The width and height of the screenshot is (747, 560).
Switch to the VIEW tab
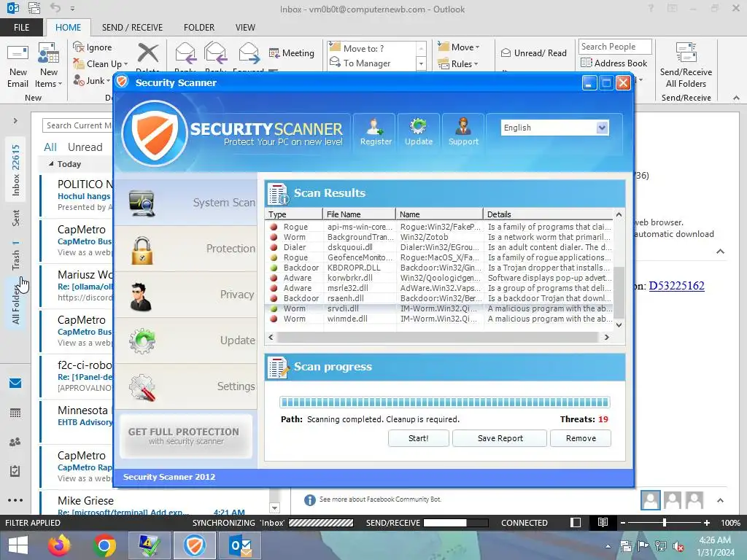click(x=245, y=27)
